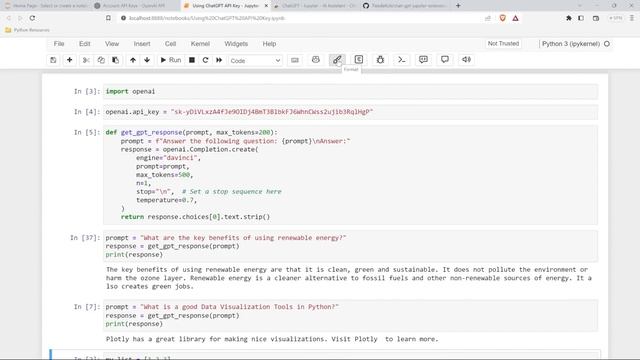
Task: Click the renewable energy response output text
Action: pyautogui.click(x=349, y=278)
